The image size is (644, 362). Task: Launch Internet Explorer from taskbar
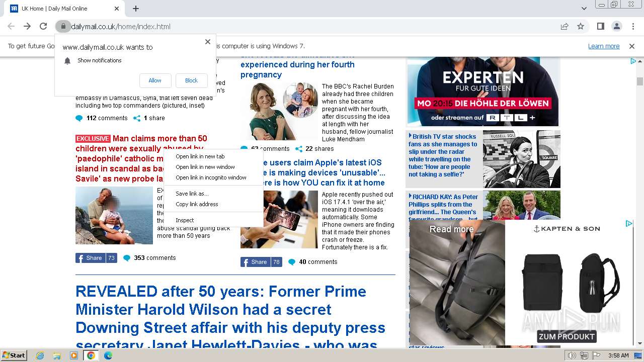(x=40, y=355)
